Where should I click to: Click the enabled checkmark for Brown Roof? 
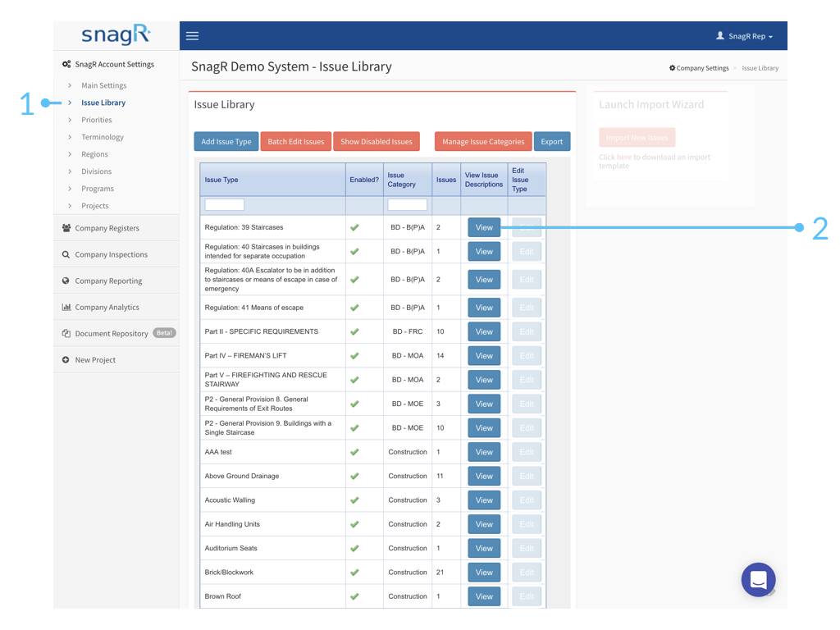(x=354, y=596)
